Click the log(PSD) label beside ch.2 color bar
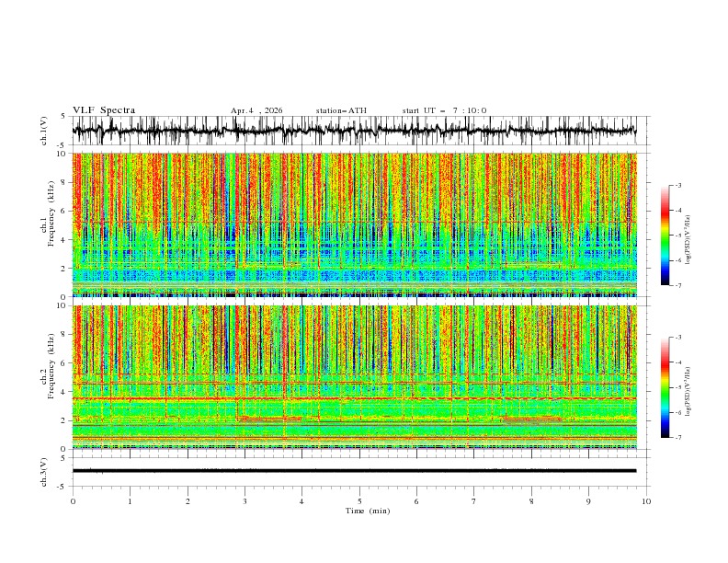728x563 pixels. click(688, 391)
